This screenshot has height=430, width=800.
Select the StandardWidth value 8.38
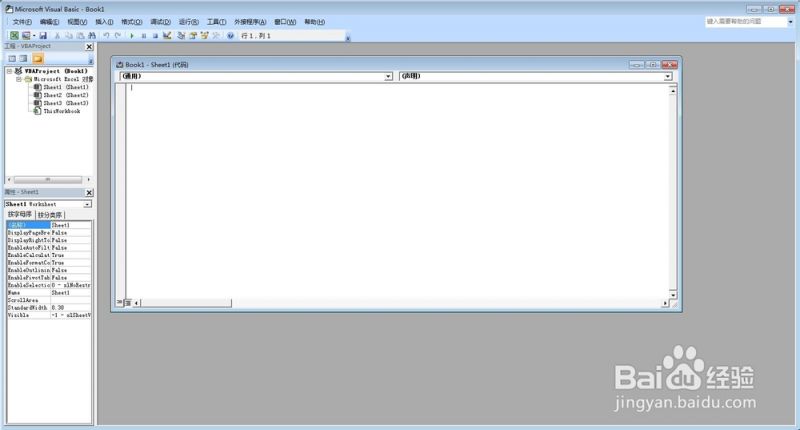tap(70, 308)
